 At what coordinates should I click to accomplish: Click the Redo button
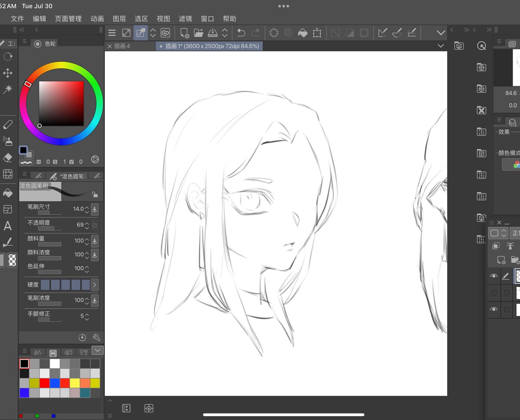click(x=256, y=32)
